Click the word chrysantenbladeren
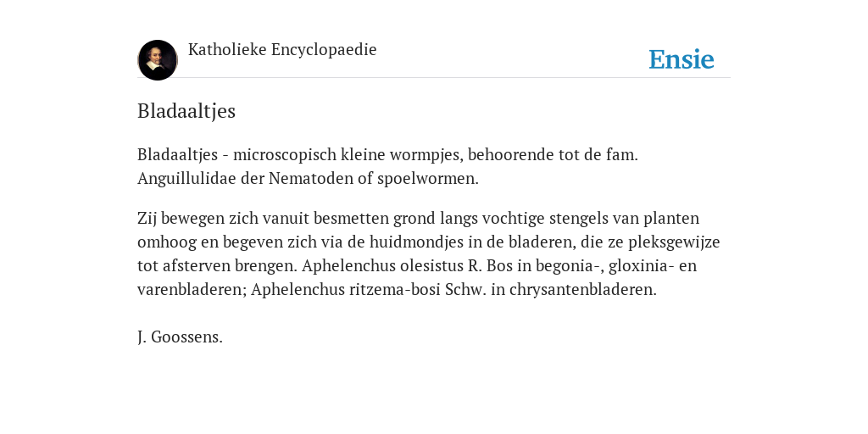The height and width of the screenshot is (434, 868). coord(583,290)
